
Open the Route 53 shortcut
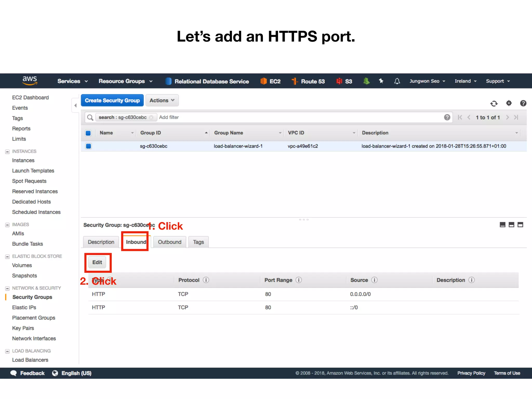pos(308,81)
